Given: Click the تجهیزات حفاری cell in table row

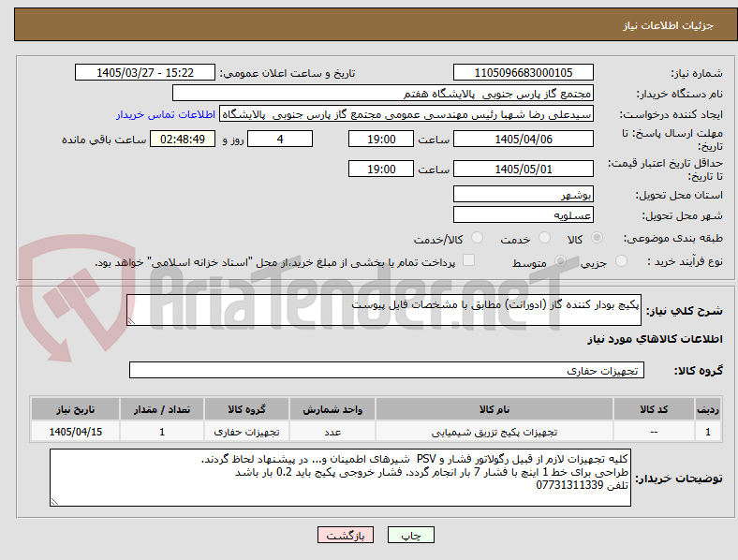Looking at the screenshot, I should coord(246,432).
